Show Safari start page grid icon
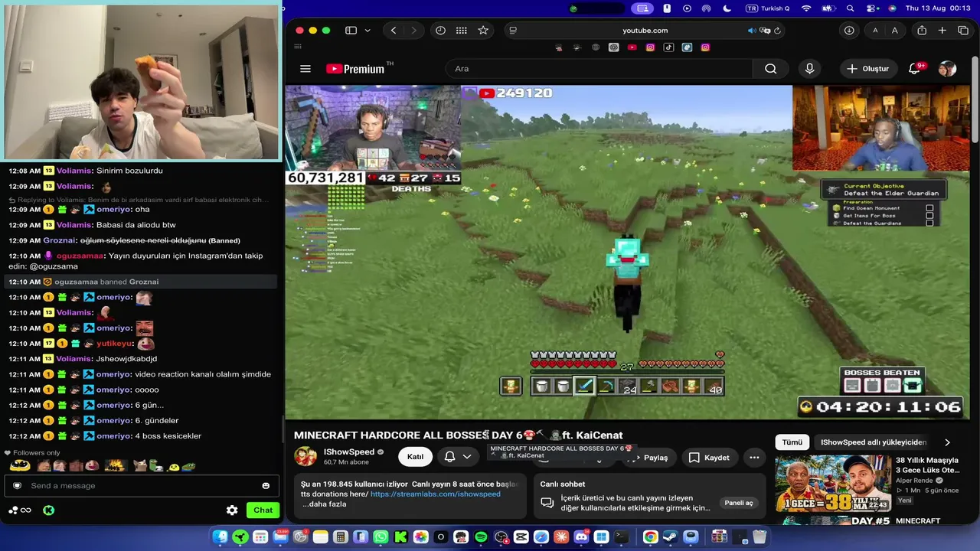980x551 pixels. 461,31
